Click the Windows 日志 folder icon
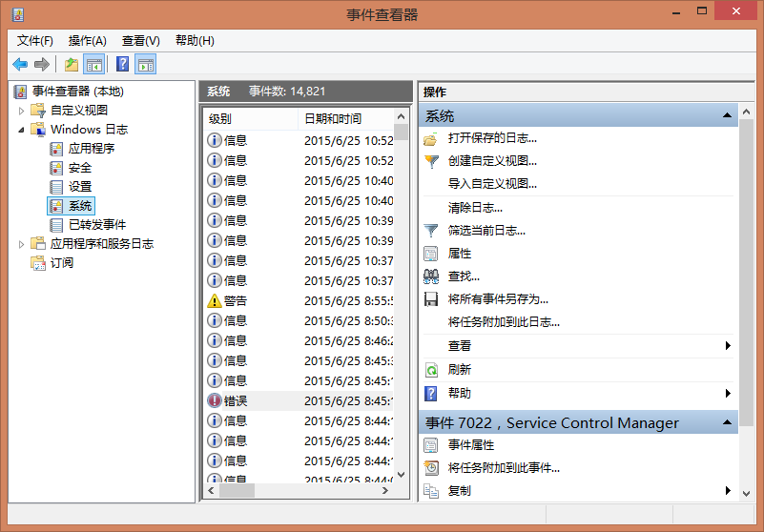 tap(38, 129)
